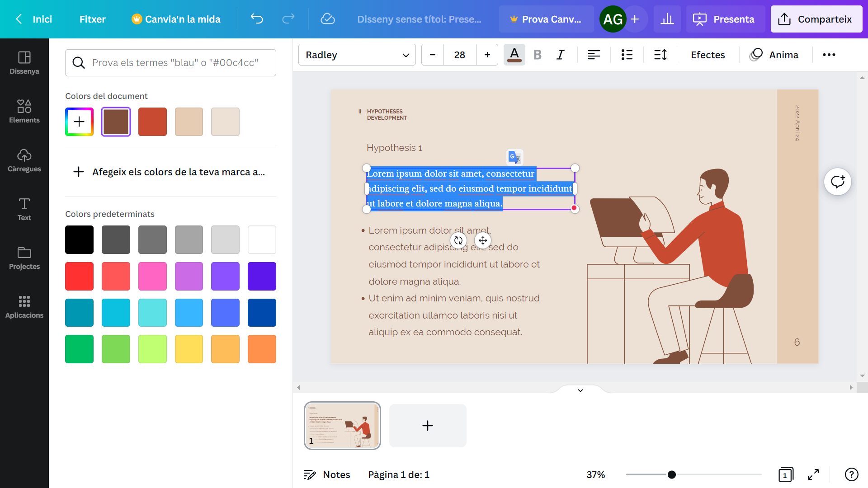Viewport: 868px width, 488px height.
Task: Select the red-orange document color swatch
Action: pos(152,122)
